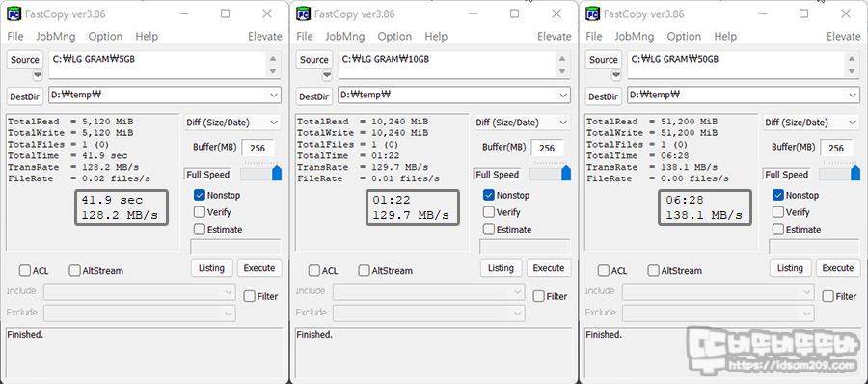
Task: Enable Filter checkbox in 10GB window
Action: click(x=538, y=296)
